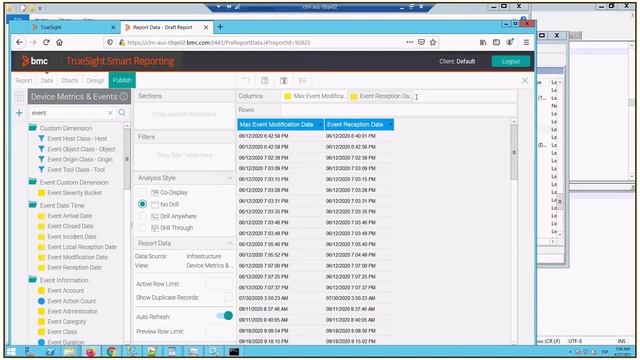Close the Report Data browser tab

pos(206,27)
